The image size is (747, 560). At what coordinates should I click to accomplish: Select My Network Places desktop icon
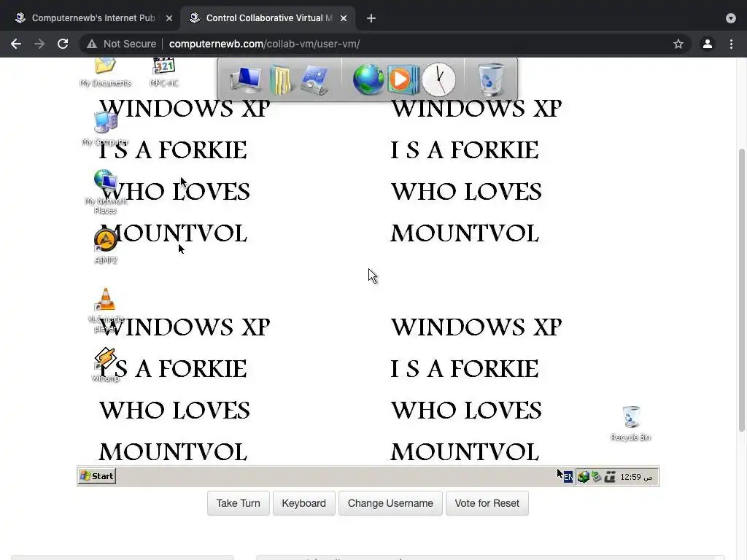point(105,192)
